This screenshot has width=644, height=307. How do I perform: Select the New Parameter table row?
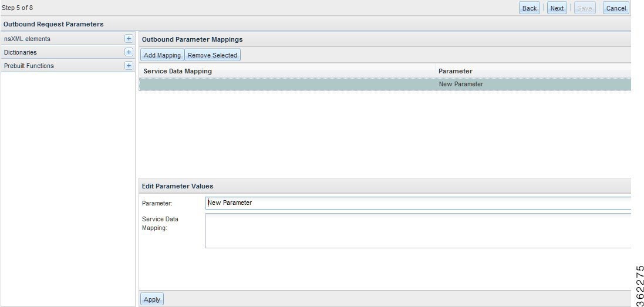385,84
